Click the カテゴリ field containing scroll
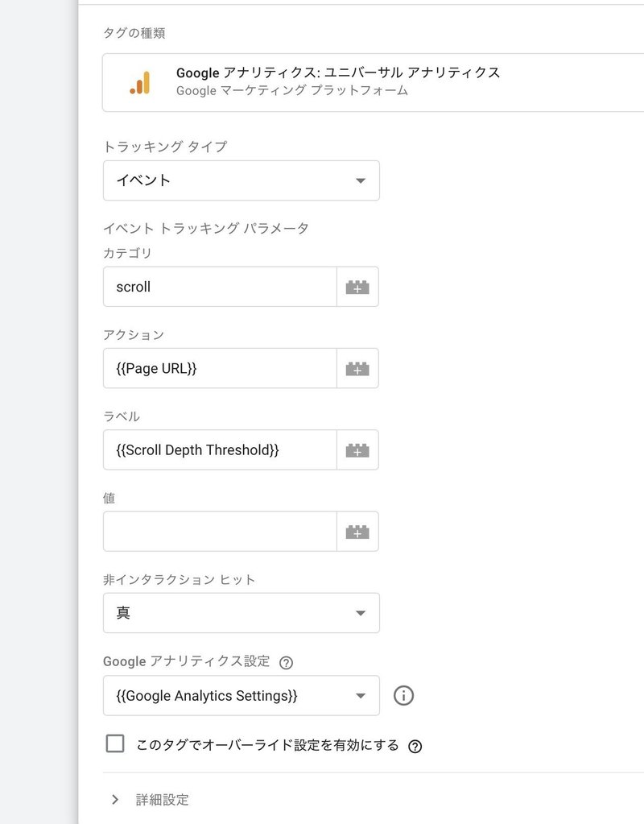 pyautogui.click(x=217, y=286)
